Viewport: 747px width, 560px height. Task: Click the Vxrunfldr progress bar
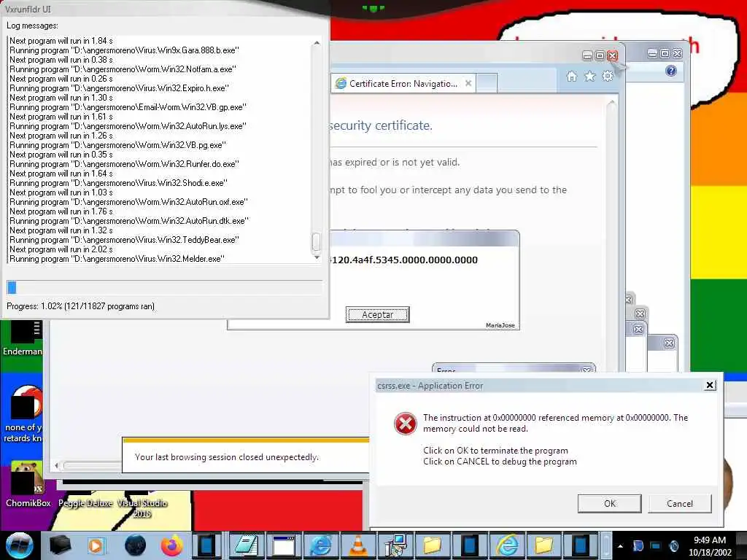click(x=164, y=287)
